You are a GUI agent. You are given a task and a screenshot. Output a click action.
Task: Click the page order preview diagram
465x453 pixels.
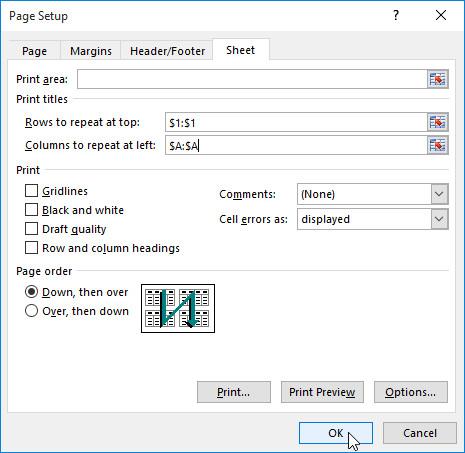[x=178, y=308]
